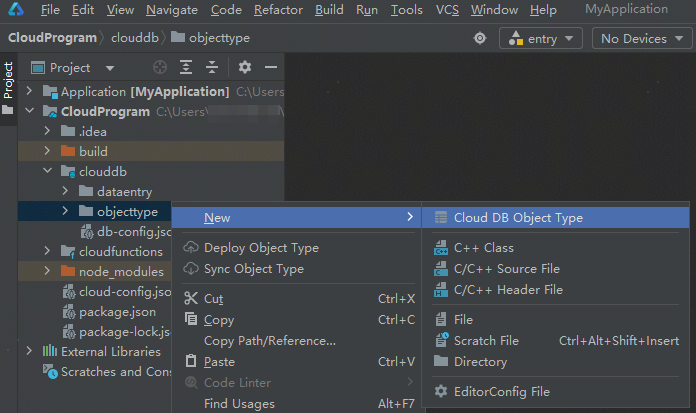
Task: Select package.json file in project tree
Action: coord(117,311)
